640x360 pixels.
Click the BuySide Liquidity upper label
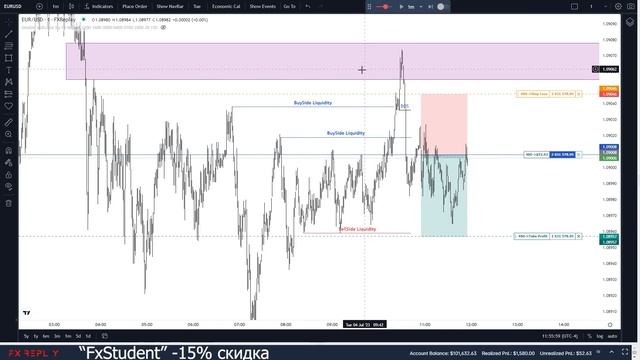coord(313,103)
